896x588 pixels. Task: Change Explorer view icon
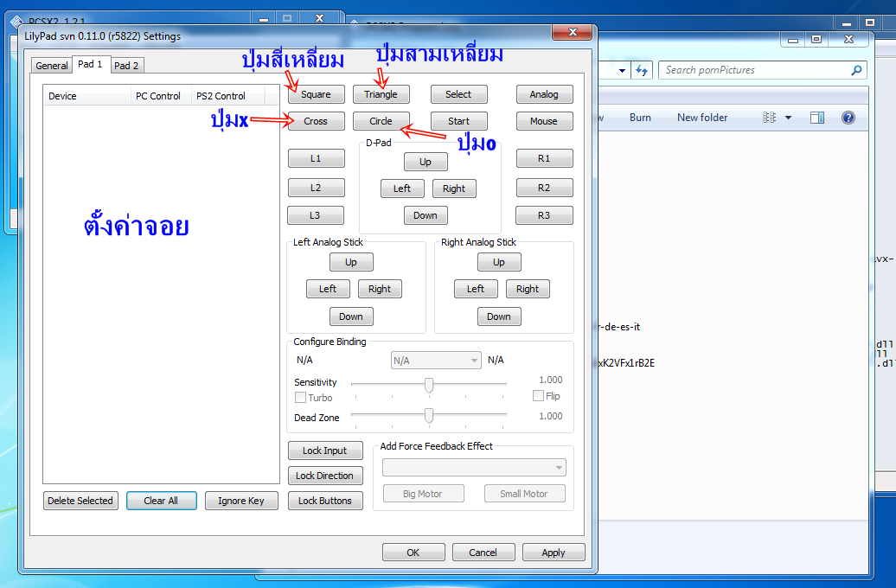(769, 118)
